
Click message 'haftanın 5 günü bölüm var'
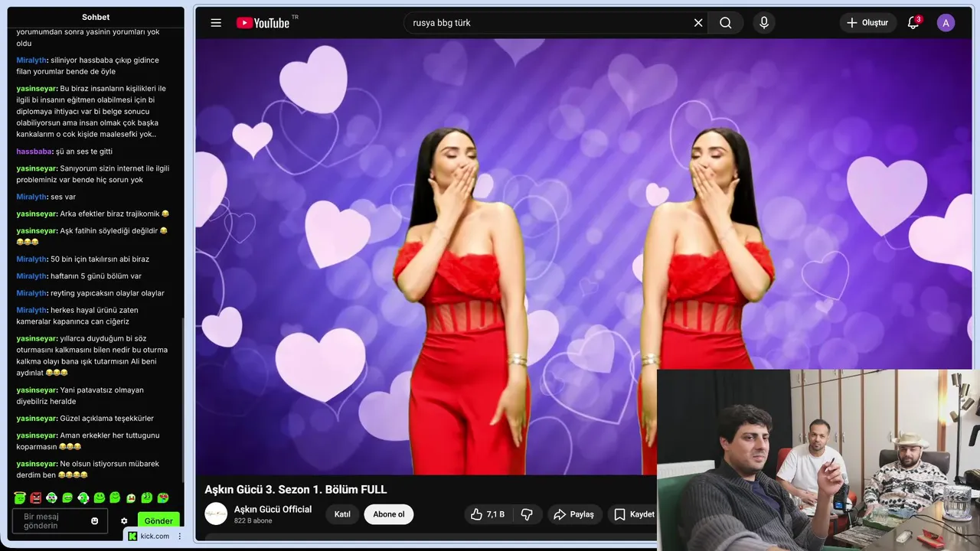pos(79,275)
